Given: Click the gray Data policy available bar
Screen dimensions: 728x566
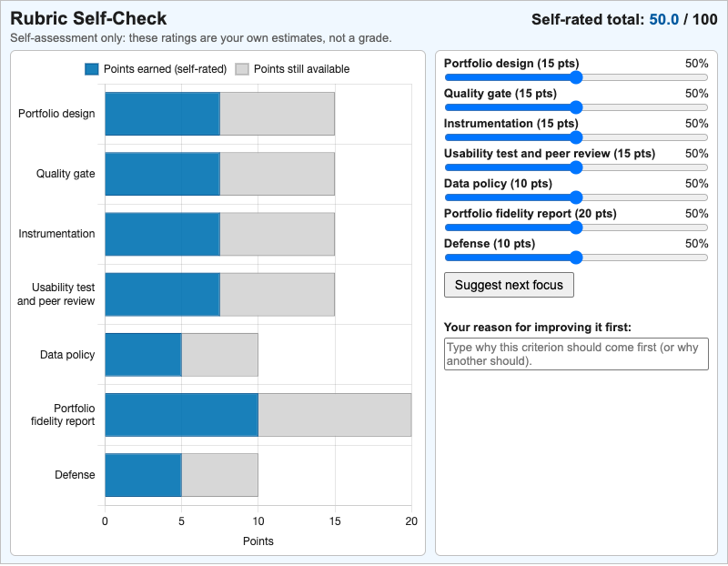Looking at the screenshot, I should [219, 355].
